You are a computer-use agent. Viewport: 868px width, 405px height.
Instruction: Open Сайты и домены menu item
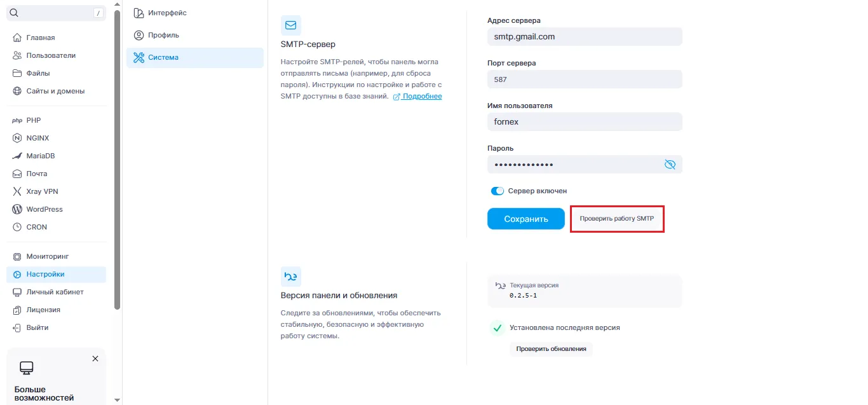click(x=56, y=91)
